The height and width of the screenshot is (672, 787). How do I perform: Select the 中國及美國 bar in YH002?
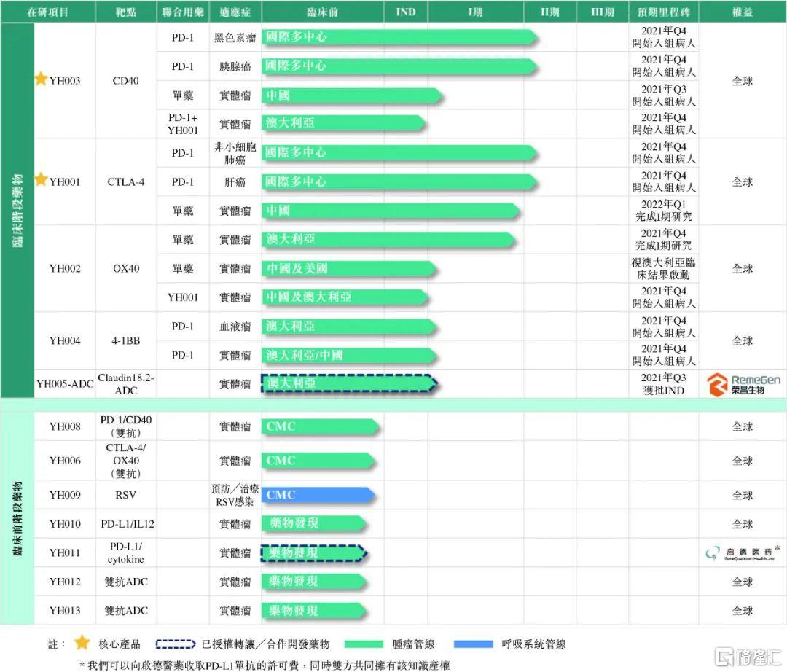348,269
